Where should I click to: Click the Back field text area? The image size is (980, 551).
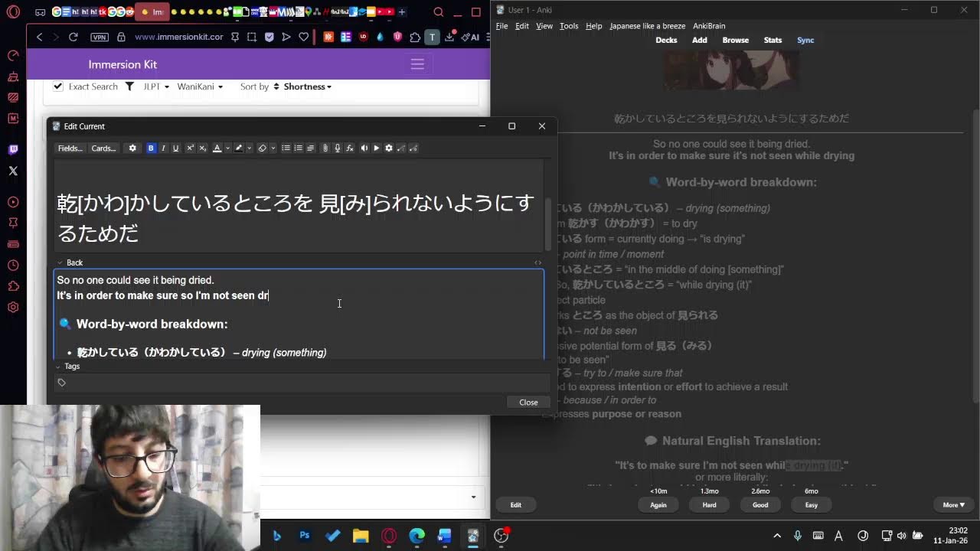[299, 314]
